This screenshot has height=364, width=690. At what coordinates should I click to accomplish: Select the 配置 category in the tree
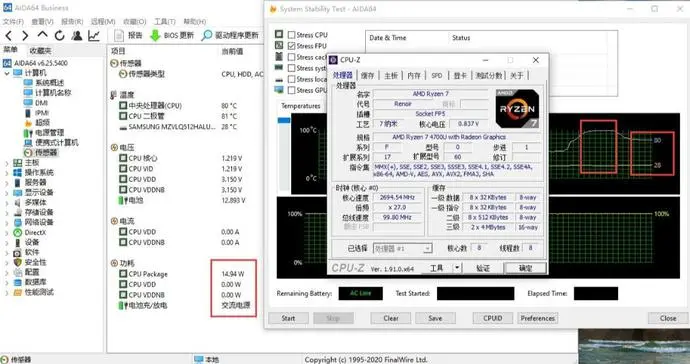26,272
